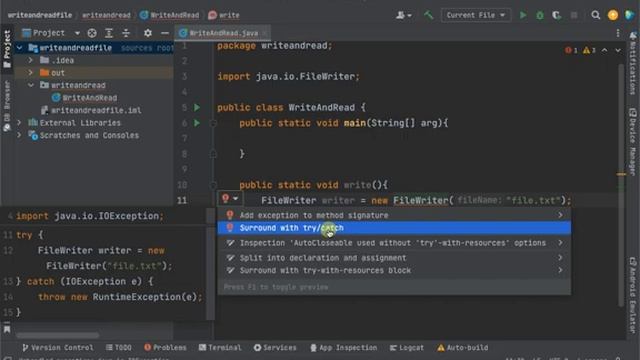The height and width of the screenshot is (360, 640).
Task: Click error count indicator in editor
Action: coord(571,50)
